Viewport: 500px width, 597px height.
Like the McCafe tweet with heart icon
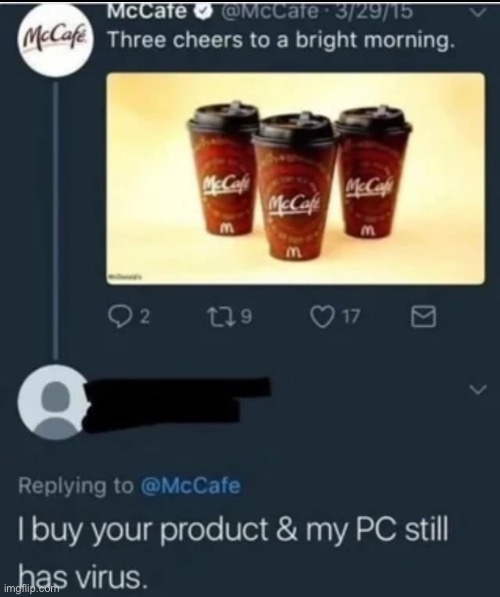pyautogui.click(x=322, y=317)
